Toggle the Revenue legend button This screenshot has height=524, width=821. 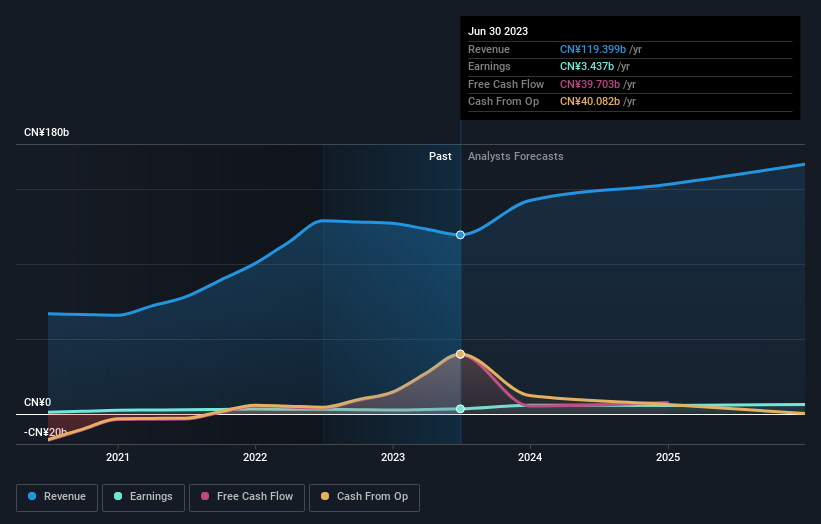(x=57, y=497)
